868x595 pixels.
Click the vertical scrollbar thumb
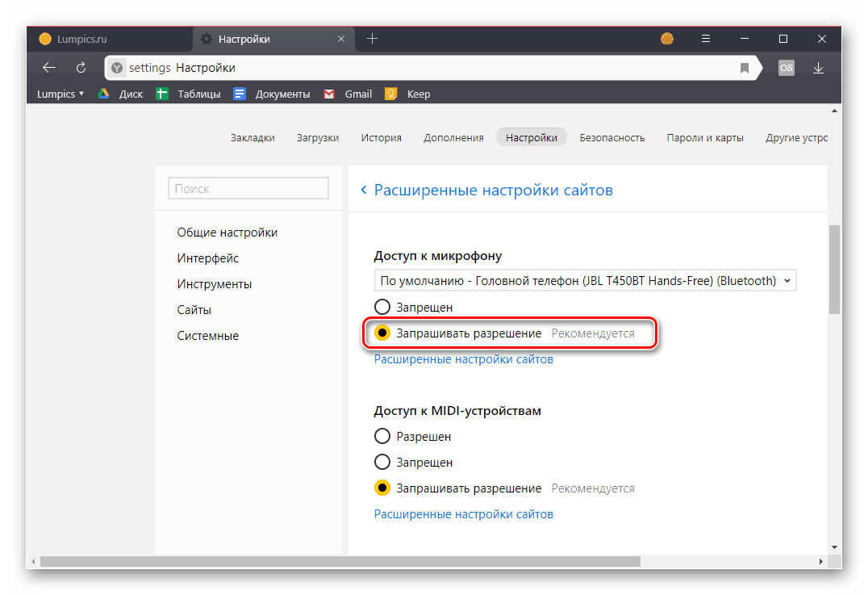[x=834, y=270]
